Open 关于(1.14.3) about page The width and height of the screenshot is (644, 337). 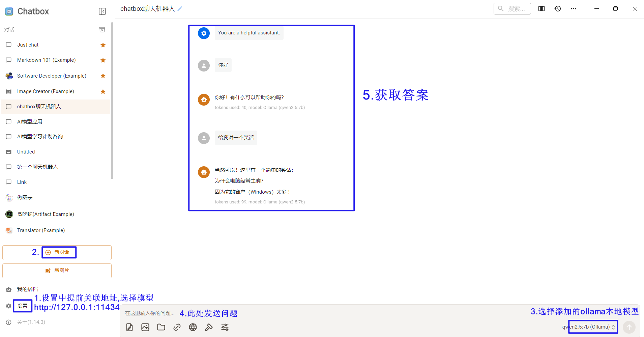click(31, 322)
